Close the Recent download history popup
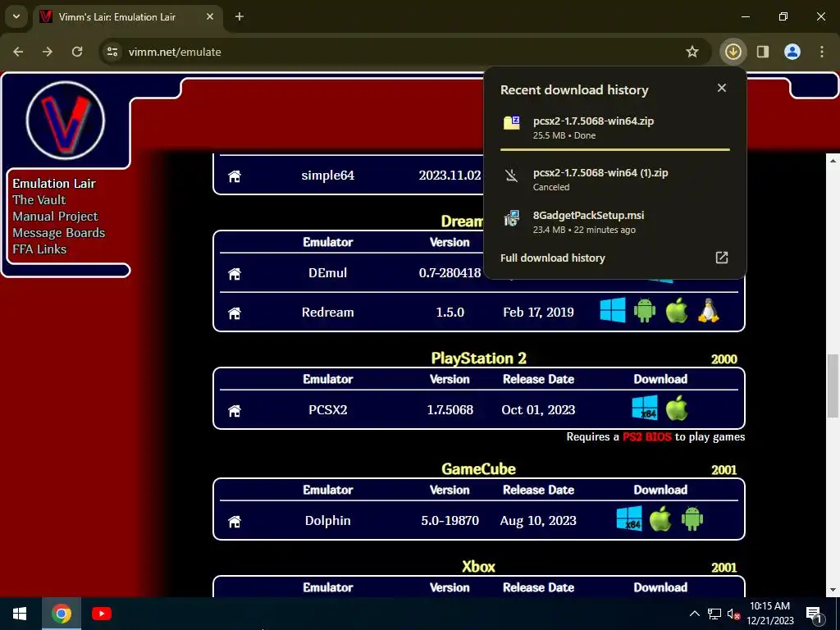This screenshot has height=630, width=840. tap(722, 88)
